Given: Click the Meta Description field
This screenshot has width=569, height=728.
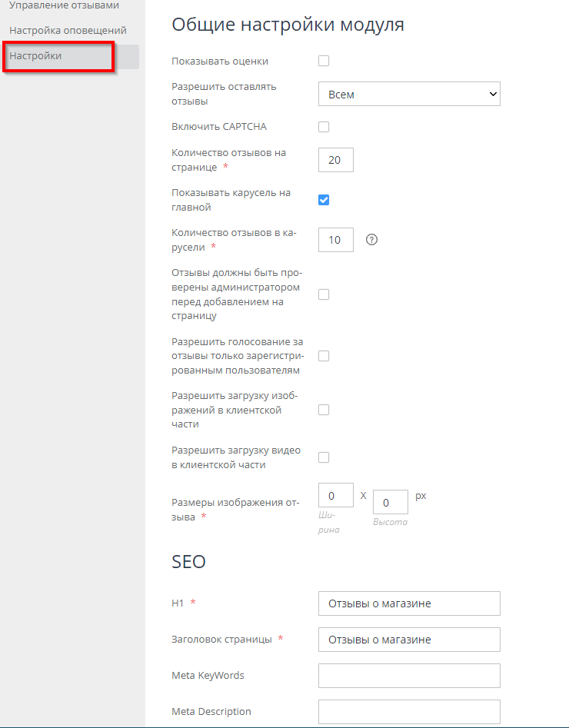Looking at the screenshot, I should (409, 712).
